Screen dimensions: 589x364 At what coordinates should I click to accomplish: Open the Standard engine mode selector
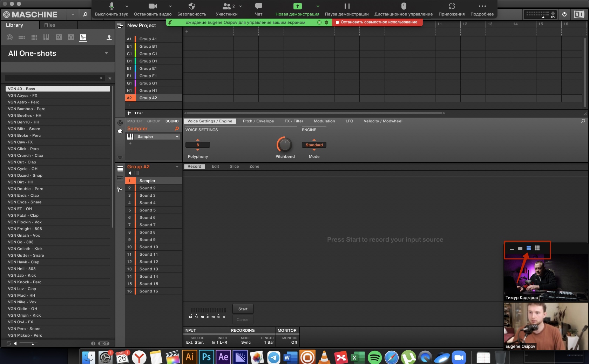[x=314, y=145]
